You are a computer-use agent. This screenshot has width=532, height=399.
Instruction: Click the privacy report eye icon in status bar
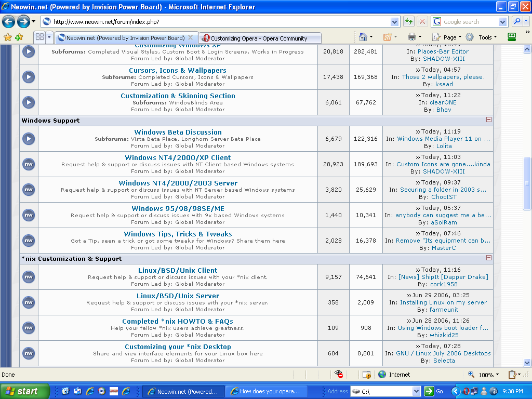tap(339, 374)
